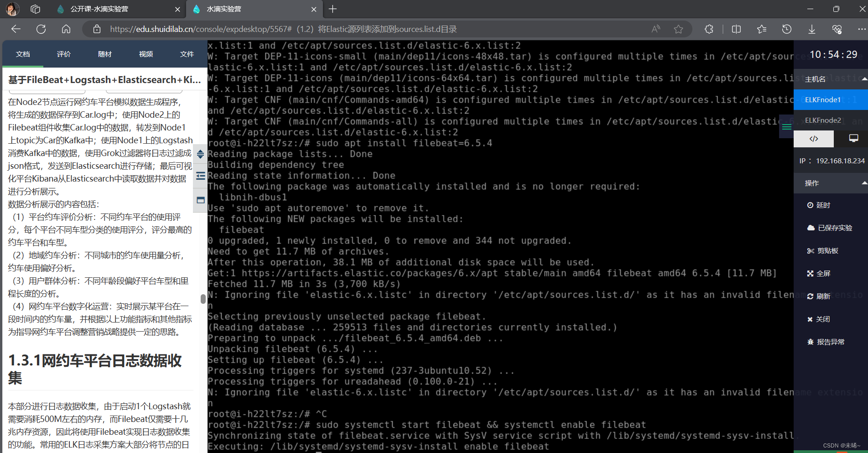Select the 视频 tab
The width and height of the screenshot is (868, 453).
[x=146, y=54]
